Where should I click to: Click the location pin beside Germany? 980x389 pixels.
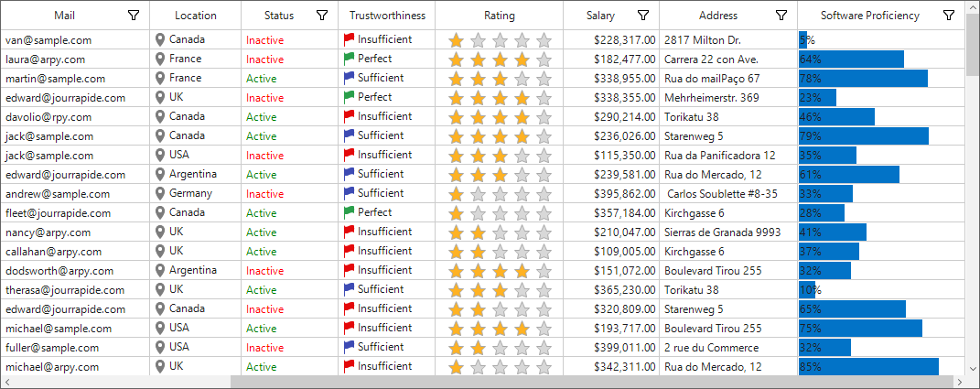(161, 194)
